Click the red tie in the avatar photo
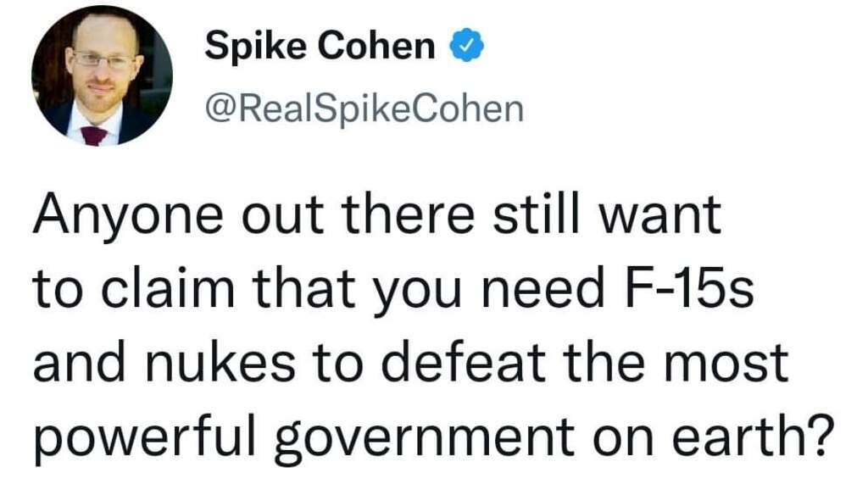The width and height of the screenshot is (868, 484). point(93,136)
